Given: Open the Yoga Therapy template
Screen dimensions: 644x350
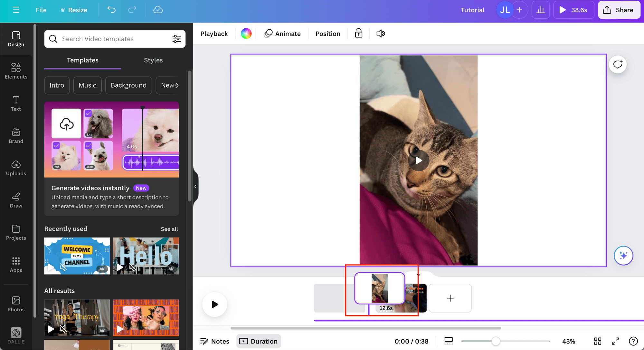Looking at the screenshot, I should (x=77, y=318).
